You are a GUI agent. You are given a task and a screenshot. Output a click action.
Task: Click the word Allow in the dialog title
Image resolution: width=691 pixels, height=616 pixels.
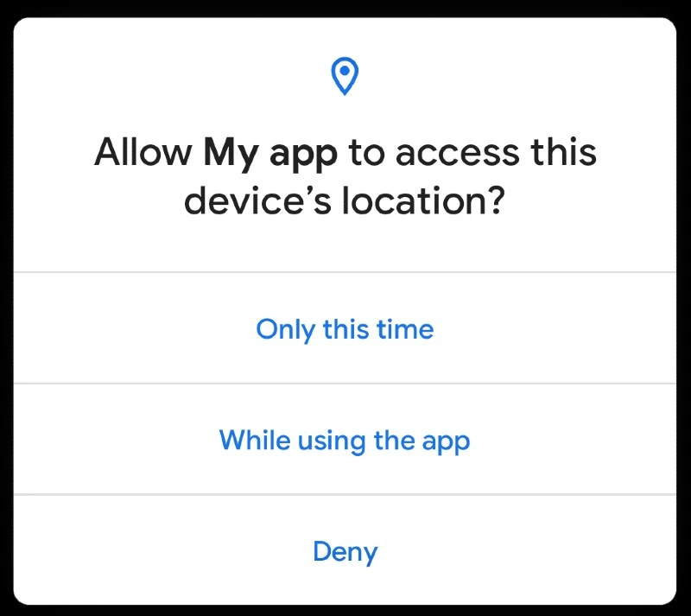tap(143, 152)
